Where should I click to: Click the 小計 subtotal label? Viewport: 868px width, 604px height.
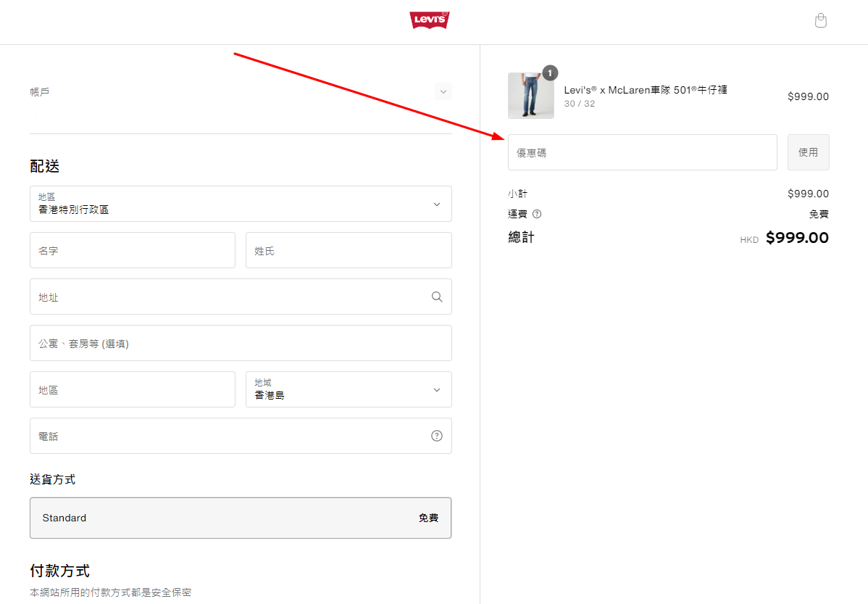[x=517, y=194]
